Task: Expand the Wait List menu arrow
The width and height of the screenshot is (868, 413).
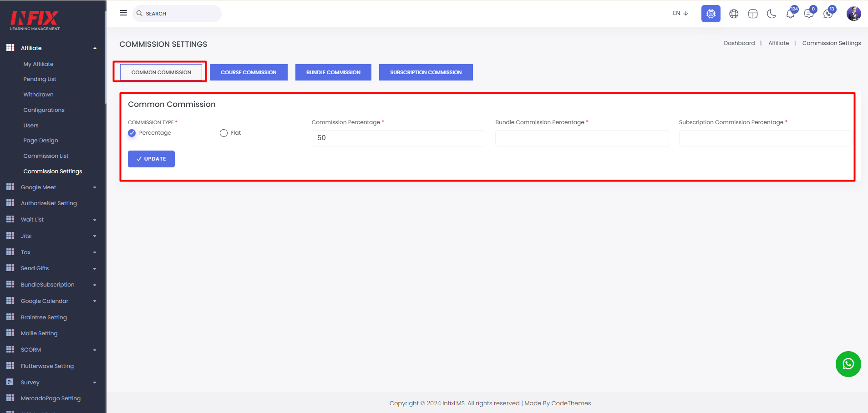Action: [95, 220]
